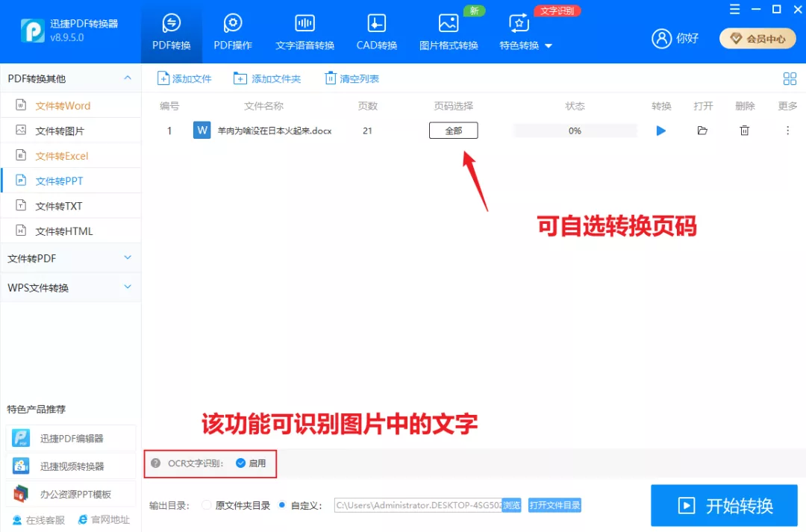Select 文件转图片 in sidebar
Image resolution: width=806 pixels, height=532 pixels.
[x=71, y=131]
